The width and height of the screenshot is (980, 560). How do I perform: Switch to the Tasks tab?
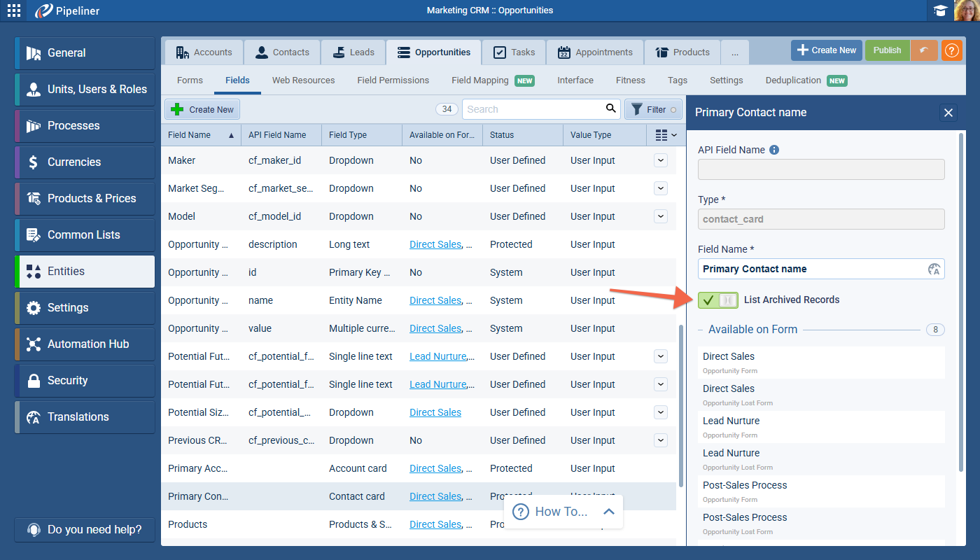point(513,51)
